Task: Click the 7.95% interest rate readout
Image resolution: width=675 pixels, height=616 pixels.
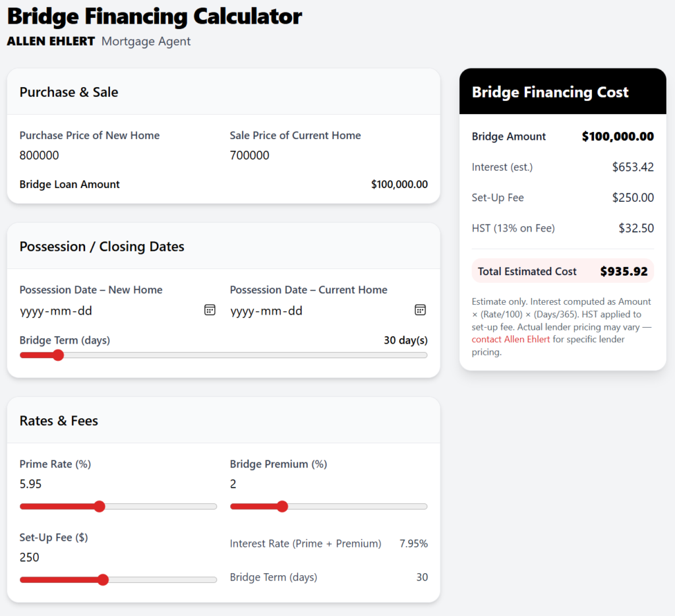Action: [x=413, y=544]
